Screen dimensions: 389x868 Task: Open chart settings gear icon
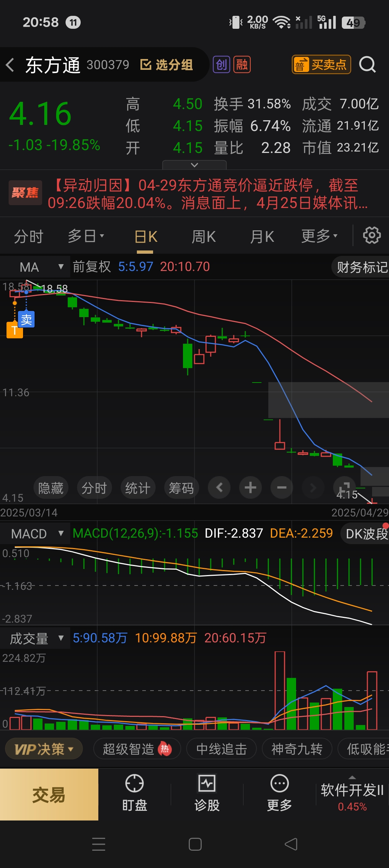[x=372, y=236]
